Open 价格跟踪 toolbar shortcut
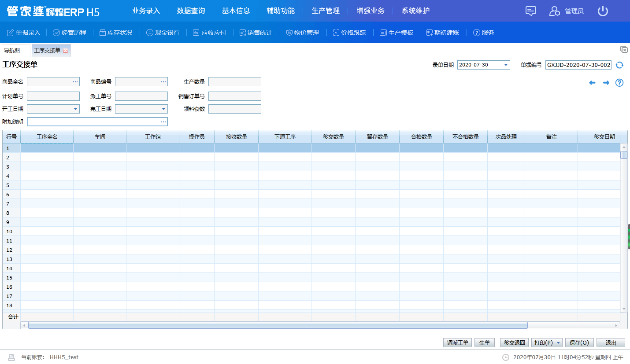The image size is (630, 364). click(x=349, y=33)
